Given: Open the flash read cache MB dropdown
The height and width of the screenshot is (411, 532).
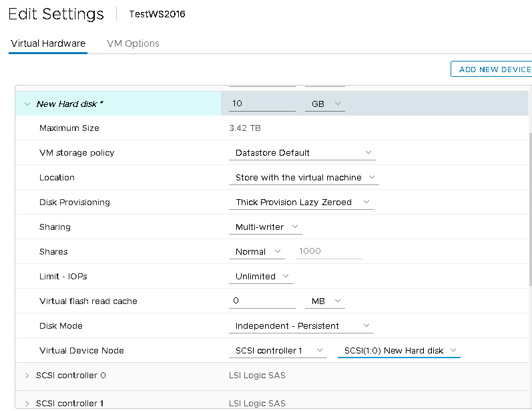Looking at the screenshot, I should pos(325,301).
